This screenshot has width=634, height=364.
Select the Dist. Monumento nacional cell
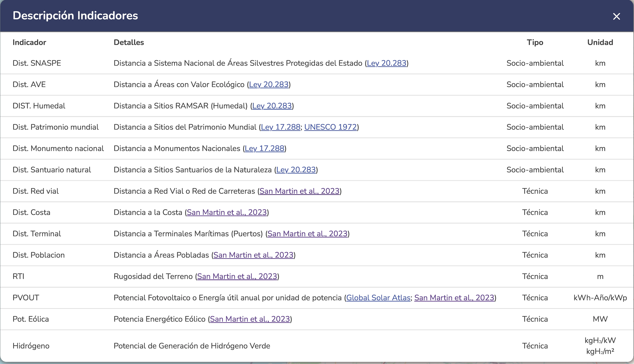coord(58,149)
